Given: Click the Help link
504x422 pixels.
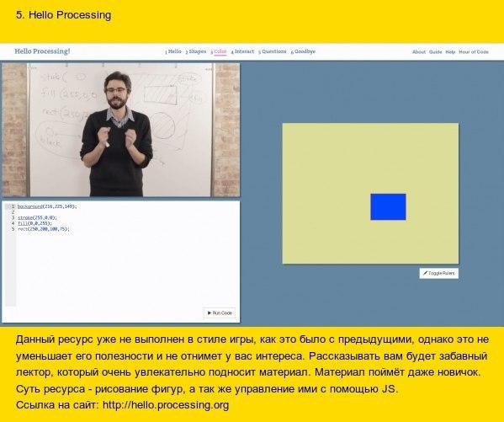Looking at the screenshot, I should pos(450,52).
